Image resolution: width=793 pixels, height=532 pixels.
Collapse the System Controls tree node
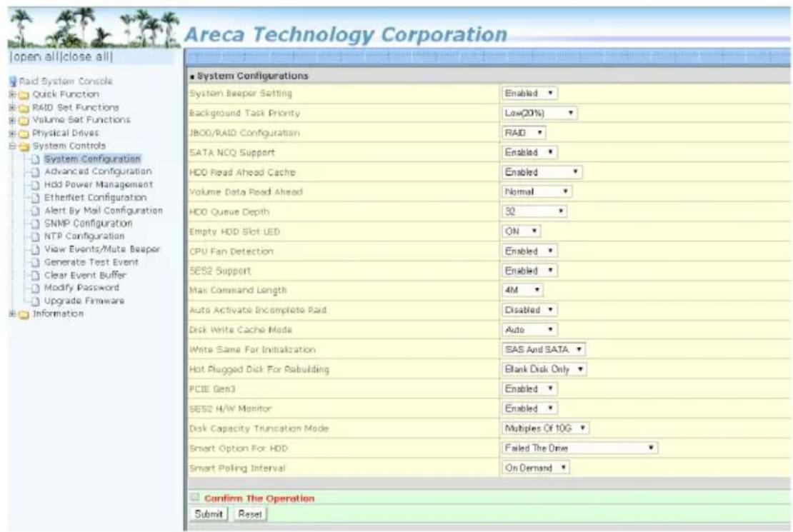12,146
